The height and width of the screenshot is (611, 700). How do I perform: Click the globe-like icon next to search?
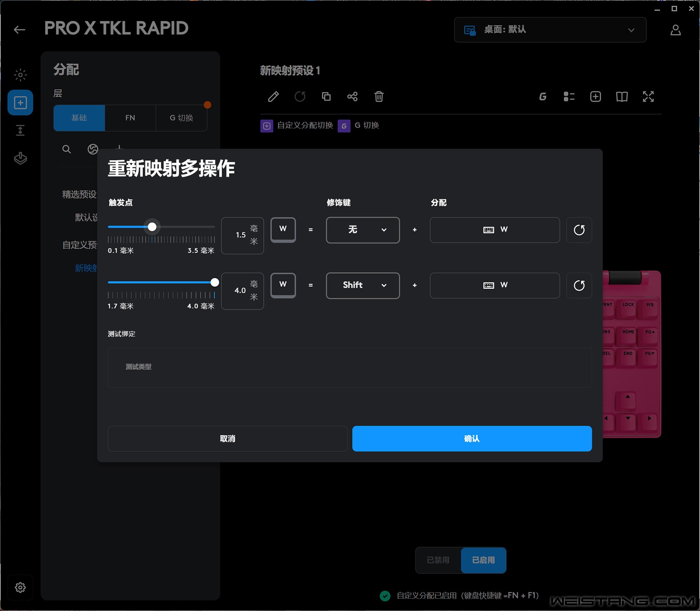[x=93, y=149]
